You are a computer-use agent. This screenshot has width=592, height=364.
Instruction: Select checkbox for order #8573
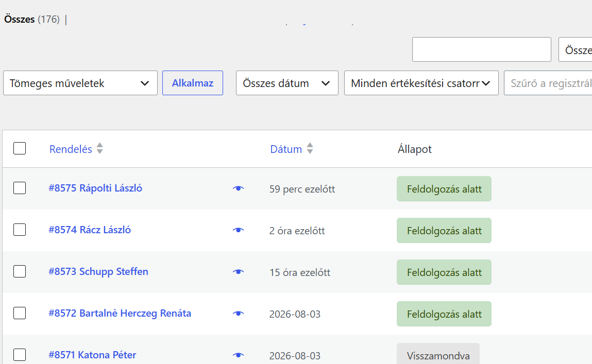(x=20, y=271)
